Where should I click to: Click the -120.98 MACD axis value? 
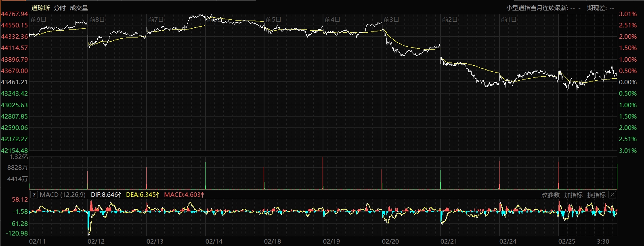tap(17, 233)
